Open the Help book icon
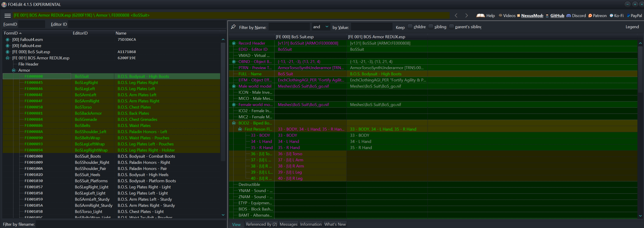This screenshot has width=644, height=228. tap(480, 15)
